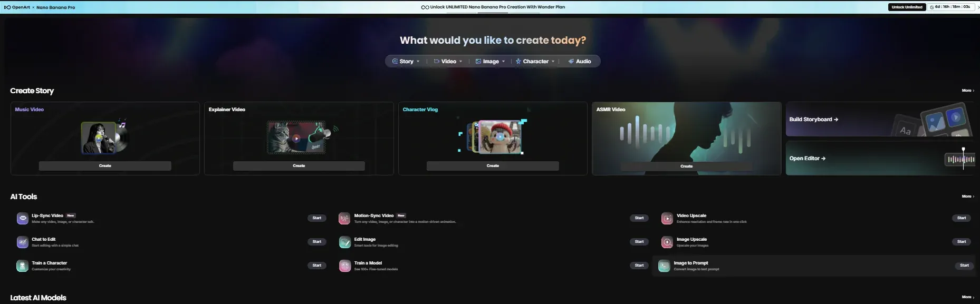Open the Edit Image tool icon

click(x=345, y=242)
